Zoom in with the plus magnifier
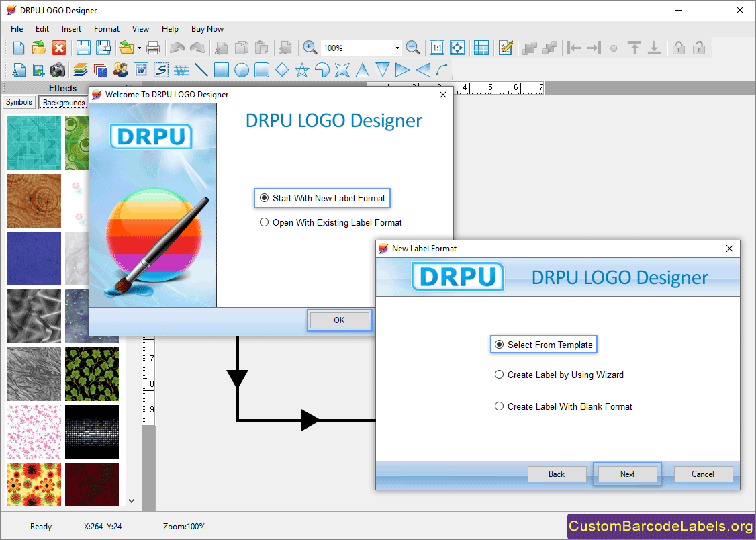Image resolution: width=756 pixels, height=540 pixels. (x=310, y=48)
